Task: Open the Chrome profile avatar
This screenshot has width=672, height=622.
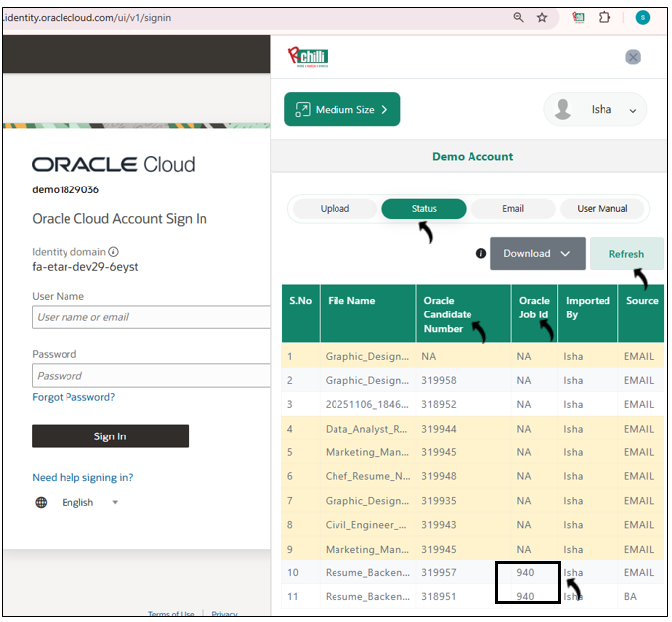Action: [643, 17]
